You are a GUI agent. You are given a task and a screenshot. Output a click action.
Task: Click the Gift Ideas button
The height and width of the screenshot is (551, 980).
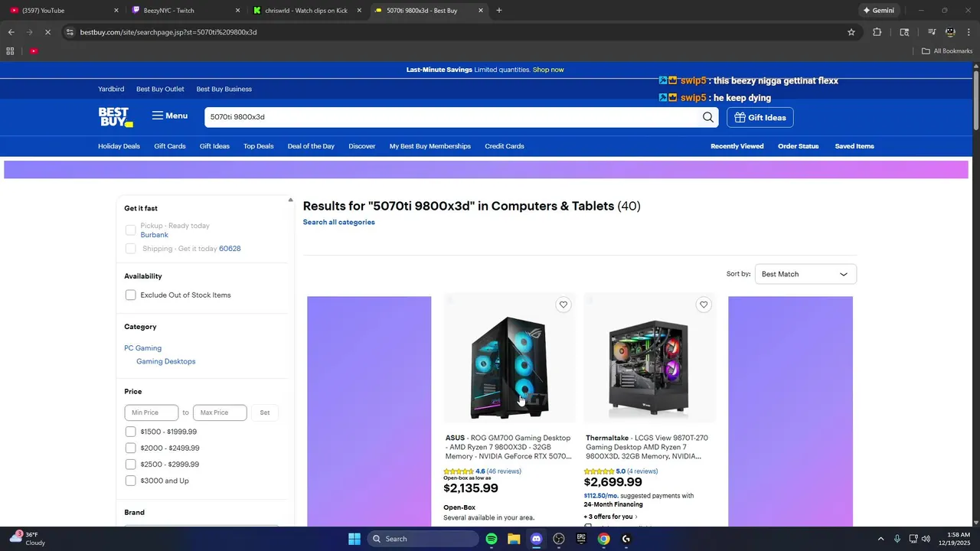click(760, 117)
